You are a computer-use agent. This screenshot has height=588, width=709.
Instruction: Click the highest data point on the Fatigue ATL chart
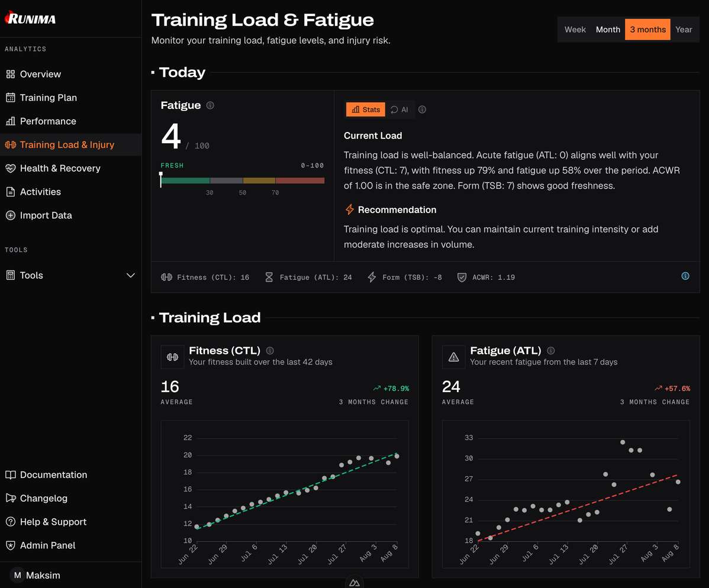(623, 442)
